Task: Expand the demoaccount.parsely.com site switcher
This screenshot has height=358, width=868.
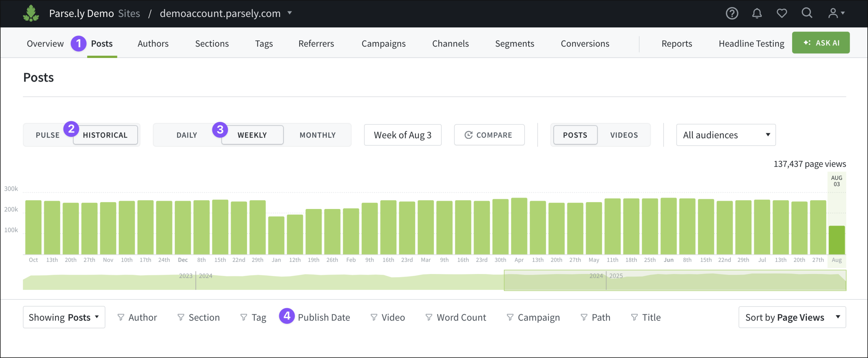Action: point(290,13)
